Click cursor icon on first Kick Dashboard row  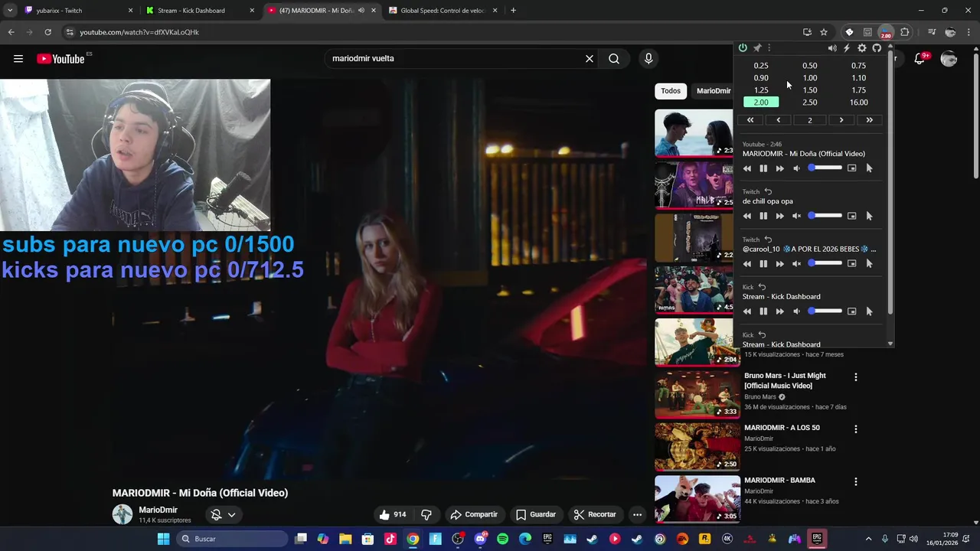(869, 311)
